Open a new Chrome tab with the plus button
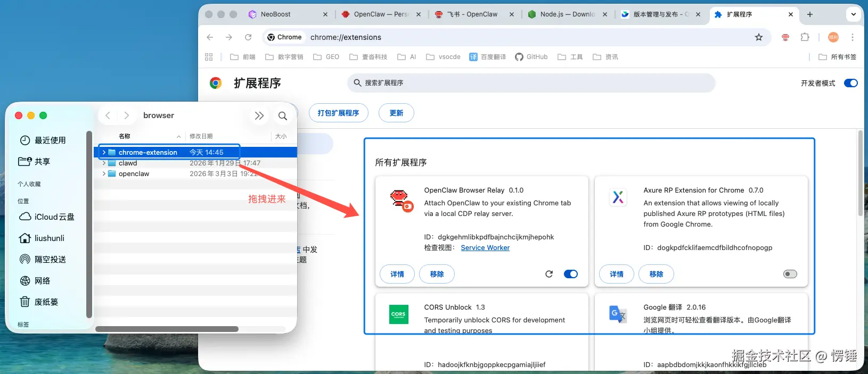Image resolution: width=868 pixels, height=374 pixels. point(810,14)
